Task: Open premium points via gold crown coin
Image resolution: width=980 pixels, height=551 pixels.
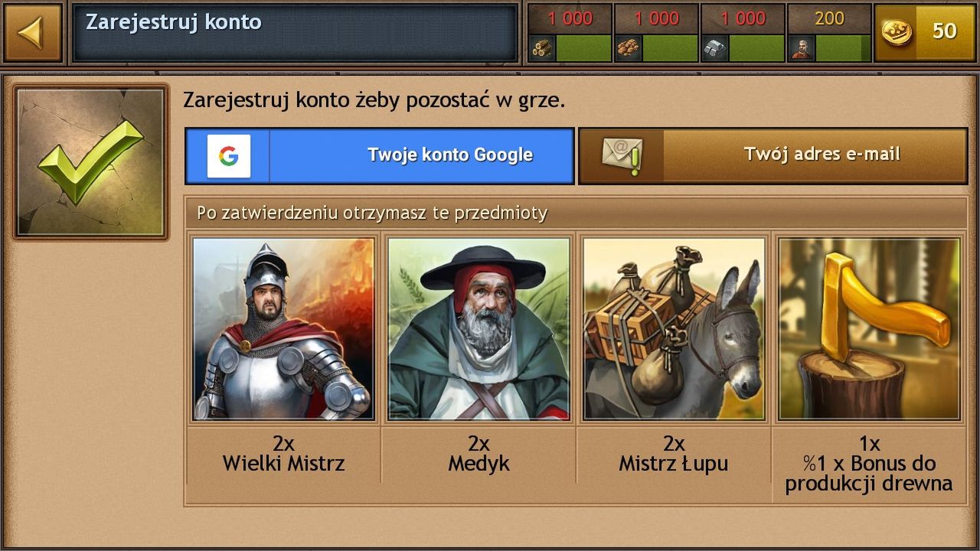Action: (897, 32)
